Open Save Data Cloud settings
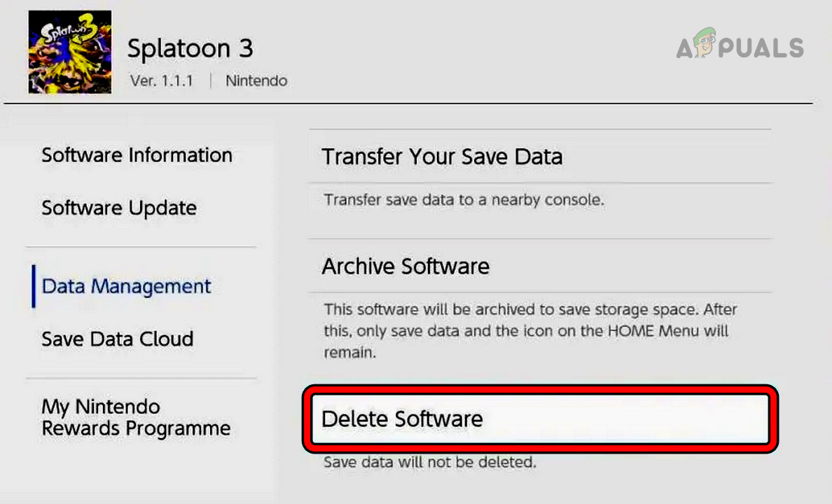The width and height of the screenshot is (832, 504). point(118,339)
